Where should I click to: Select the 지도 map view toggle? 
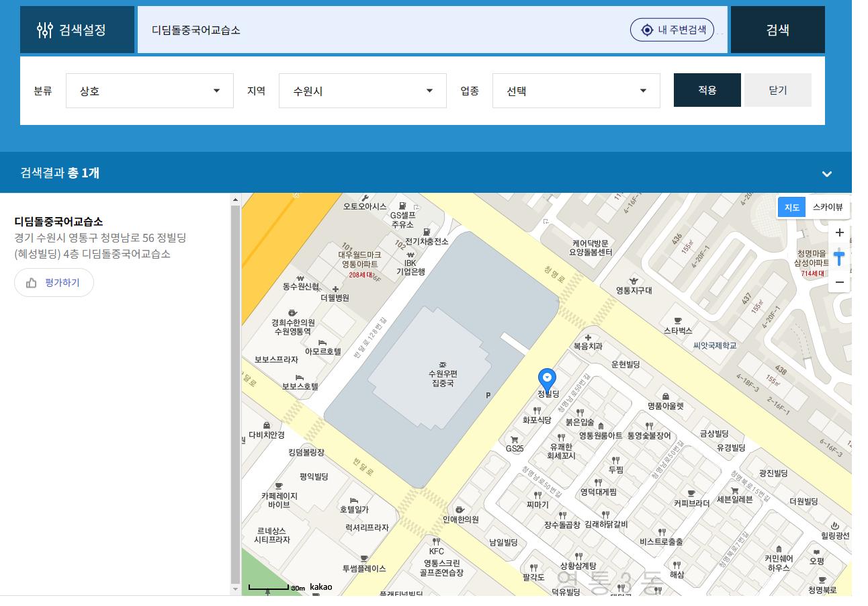791,208
